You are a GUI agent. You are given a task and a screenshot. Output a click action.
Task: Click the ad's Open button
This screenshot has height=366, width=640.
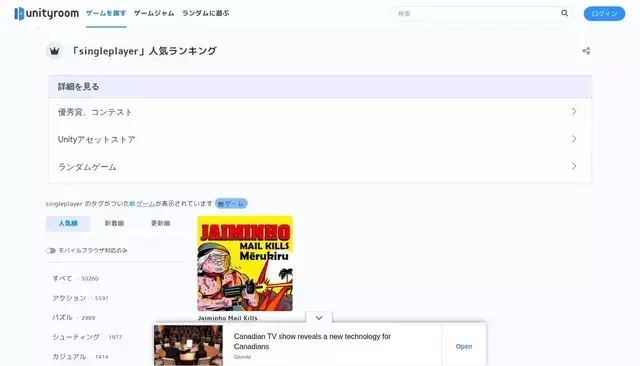(464, 346)
